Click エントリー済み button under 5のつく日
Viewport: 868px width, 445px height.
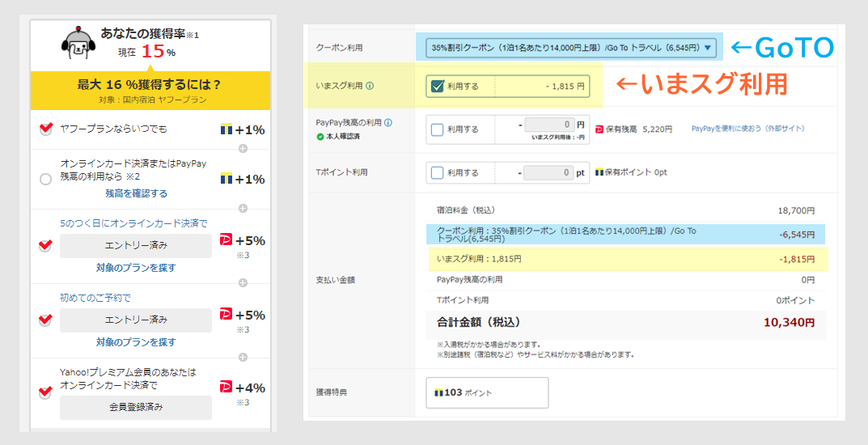pos(136,245)
